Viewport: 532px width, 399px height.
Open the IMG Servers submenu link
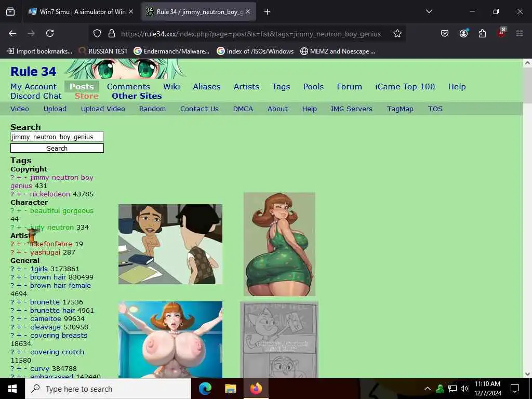click(352, 109)
